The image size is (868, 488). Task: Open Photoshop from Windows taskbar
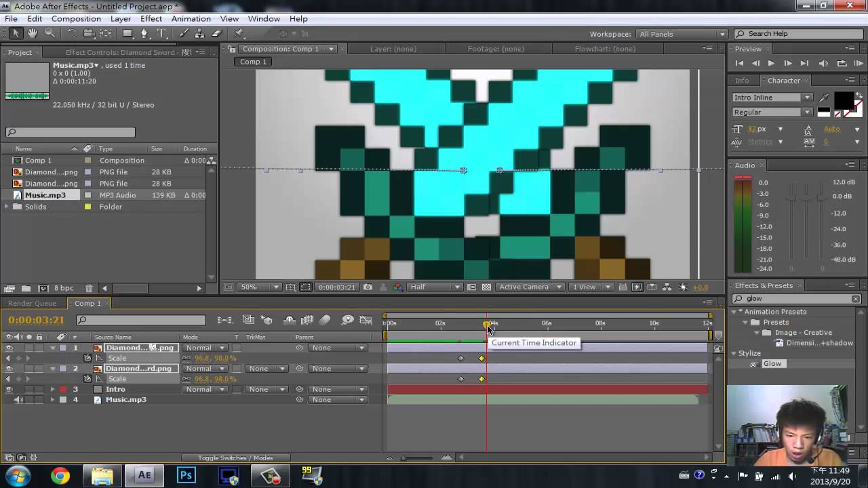point(186,476)
